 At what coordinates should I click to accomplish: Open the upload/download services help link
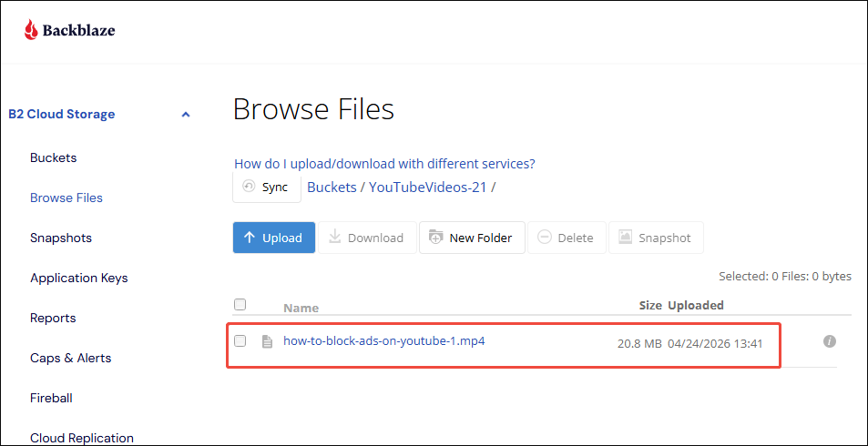coord(384,164)
